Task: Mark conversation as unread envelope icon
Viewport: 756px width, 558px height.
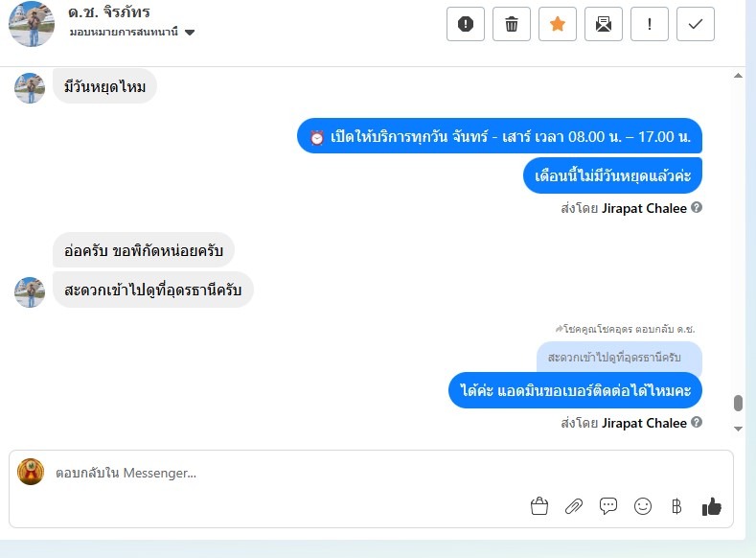Action: (604, 24)
